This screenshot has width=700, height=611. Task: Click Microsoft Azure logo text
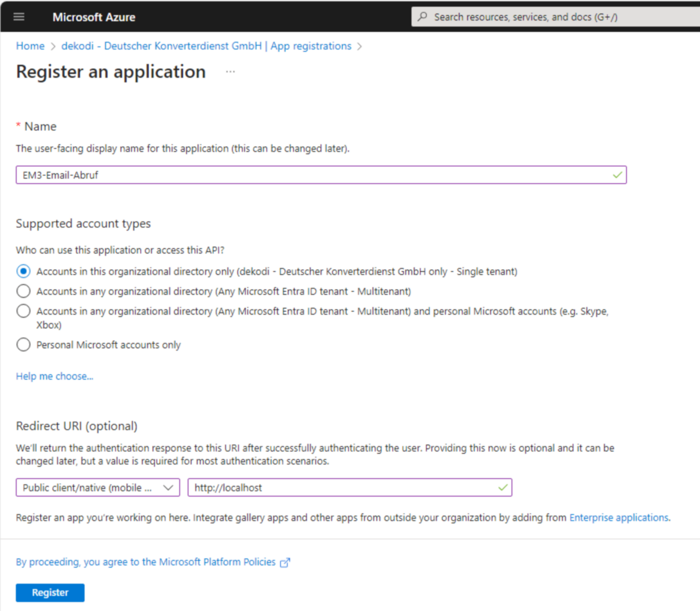click(x=94, y=17)
